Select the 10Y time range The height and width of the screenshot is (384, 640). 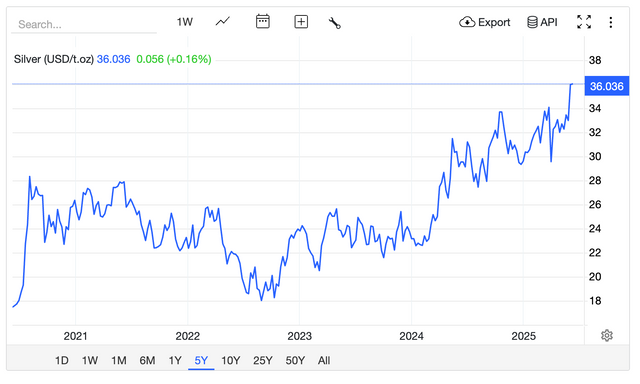click(x=230, y=360)
